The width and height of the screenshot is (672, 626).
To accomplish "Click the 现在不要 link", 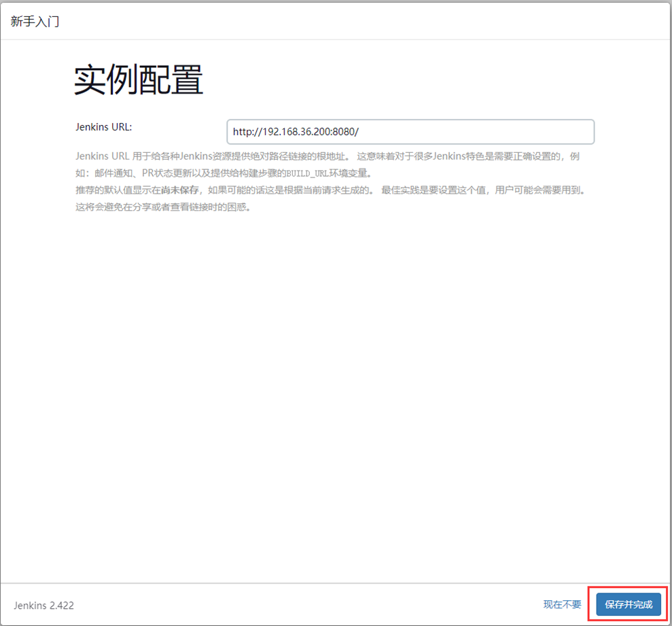I will [x=563, y=604].
